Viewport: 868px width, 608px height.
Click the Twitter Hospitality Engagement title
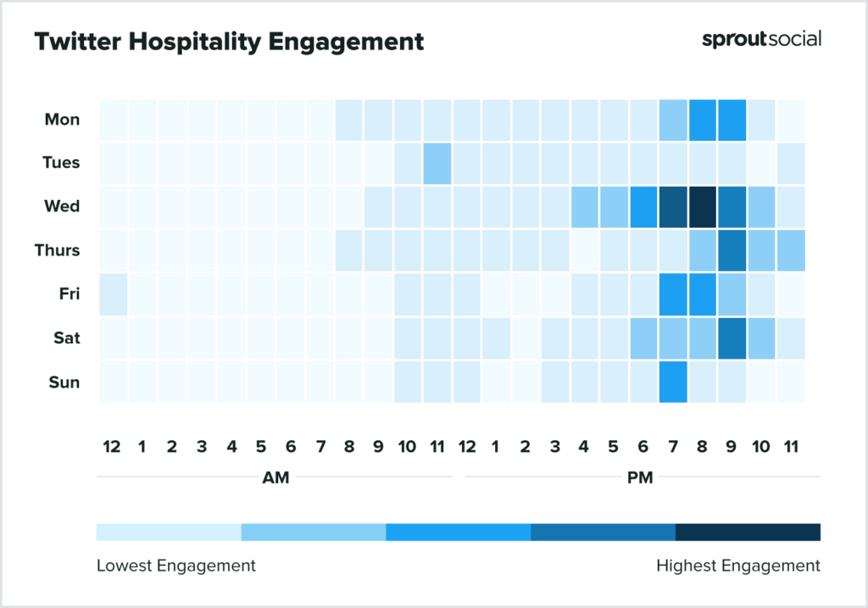pos(229,41)
